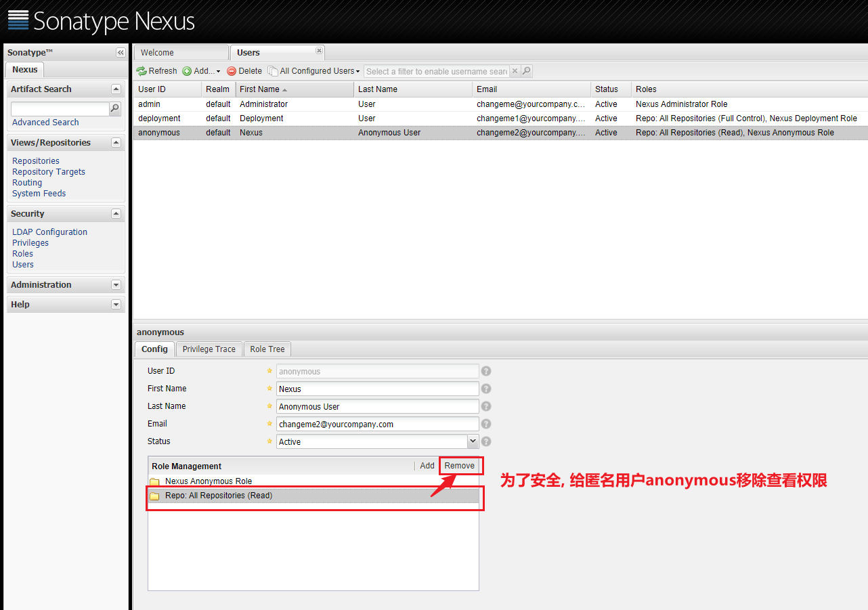
Task: Click the username filter search magnifier icon
Action: click(x=526, y=71)
